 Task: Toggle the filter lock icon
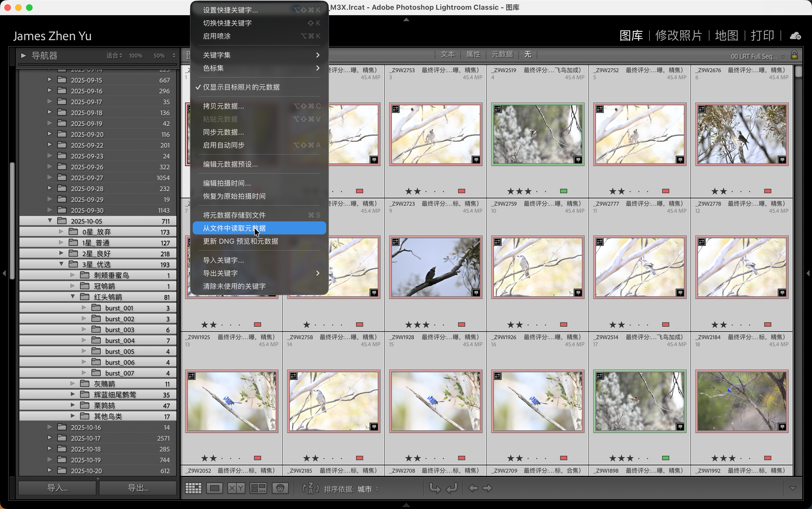(794, 55)
